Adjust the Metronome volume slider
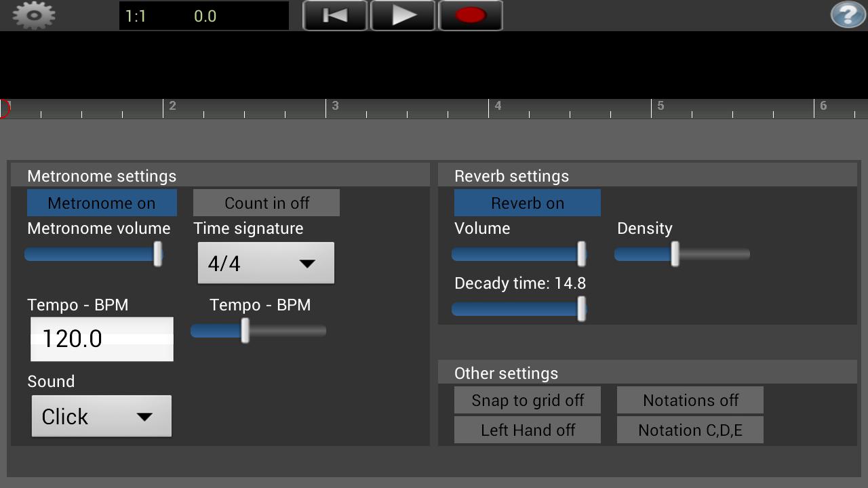 pos(94,254)
